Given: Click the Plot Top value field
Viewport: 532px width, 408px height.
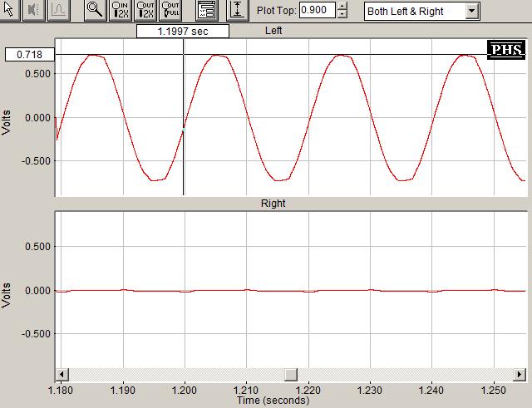Looking at the screenshot, I should click(x=318, y=10).
